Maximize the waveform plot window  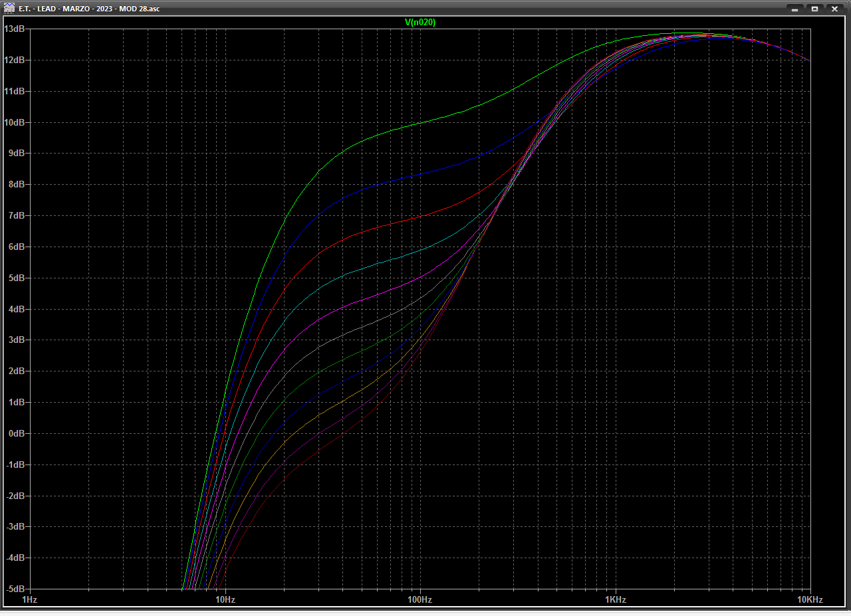814,9
